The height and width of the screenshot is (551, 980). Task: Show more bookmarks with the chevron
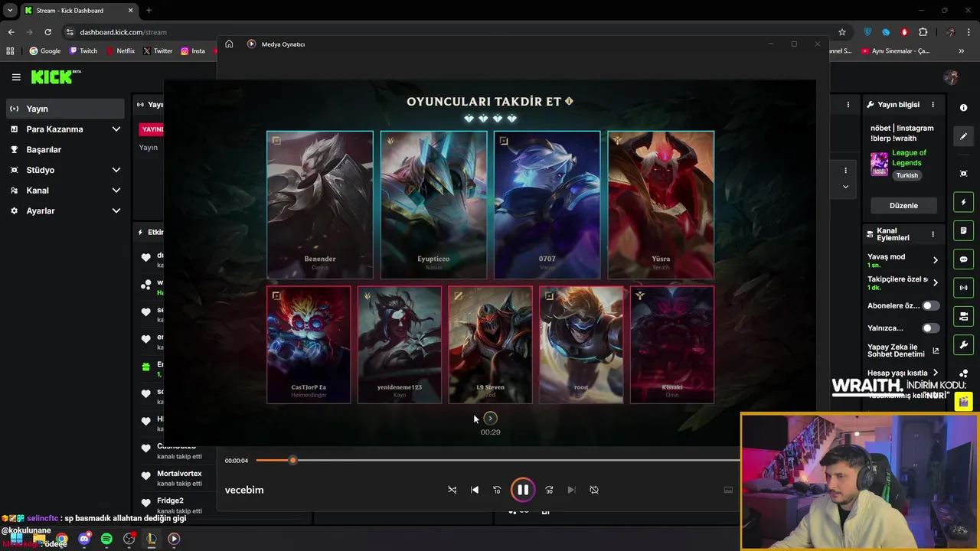(x=961, y=51)
